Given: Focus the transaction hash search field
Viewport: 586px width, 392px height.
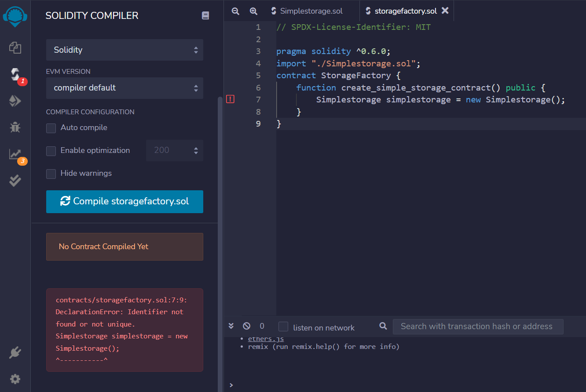Looking at the screenshot, I should (x=478, y=327).
